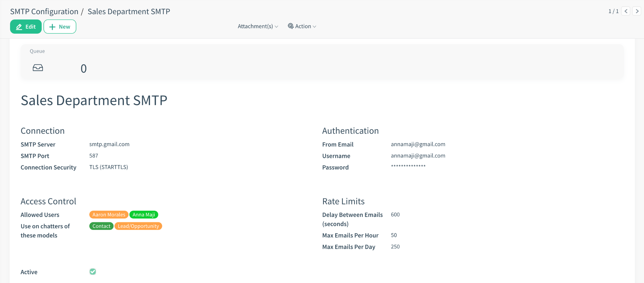This screenshot has height=283, width=644.
Task: Select the Aaron Morales user tag
Action: pyautogui.click(x=109, y=215)
